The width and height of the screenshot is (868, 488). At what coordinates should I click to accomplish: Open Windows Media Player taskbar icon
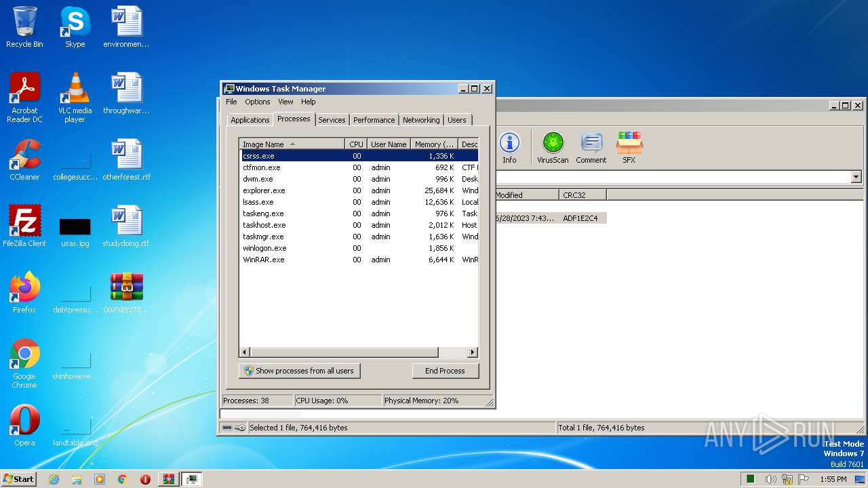click(100, 479)
